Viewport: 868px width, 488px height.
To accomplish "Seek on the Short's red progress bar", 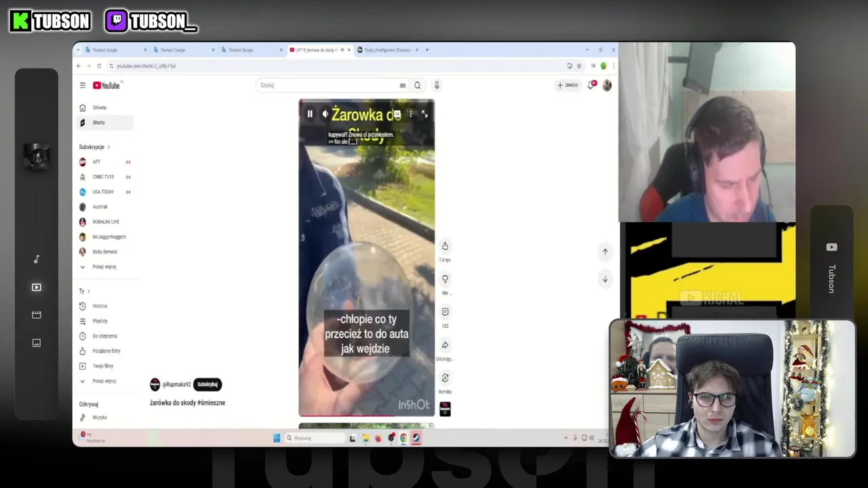I will pyautogui.click(x=367, y=415).
